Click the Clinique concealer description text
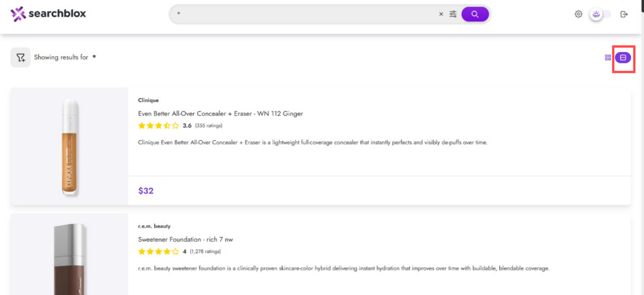This screenshot has height=295, width=644. coord(313,142)
